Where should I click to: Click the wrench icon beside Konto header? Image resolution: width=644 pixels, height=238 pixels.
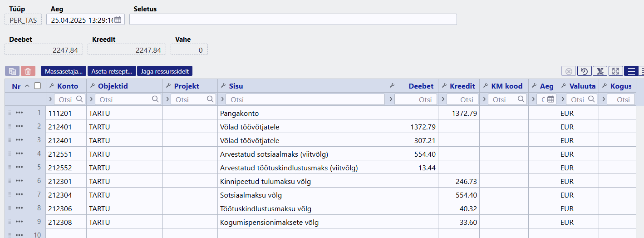pos(51,86)
